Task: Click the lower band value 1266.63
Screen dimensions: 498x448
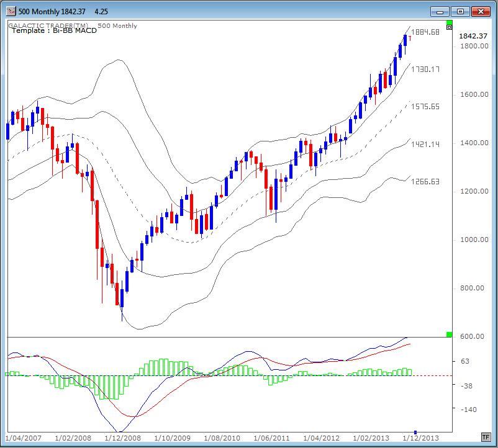Action: pos(425,181)
